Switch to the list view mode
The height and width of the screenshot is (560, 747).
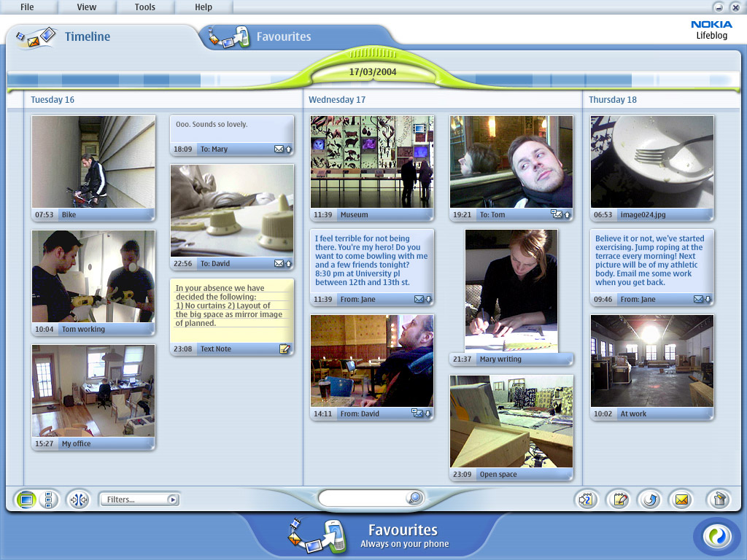(48, 499)
